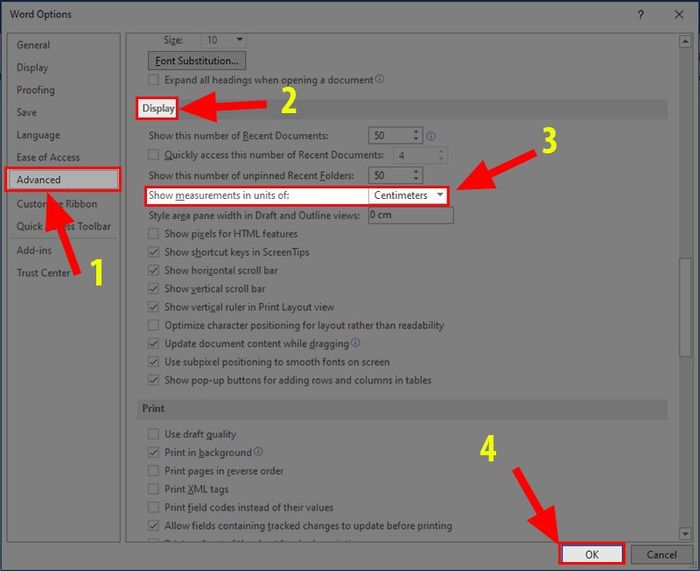Adjust unpinned Recent Folders spinner arrows
Image resolution: width=700 pixels, height=571 pixels.
[x=416, y=175]
